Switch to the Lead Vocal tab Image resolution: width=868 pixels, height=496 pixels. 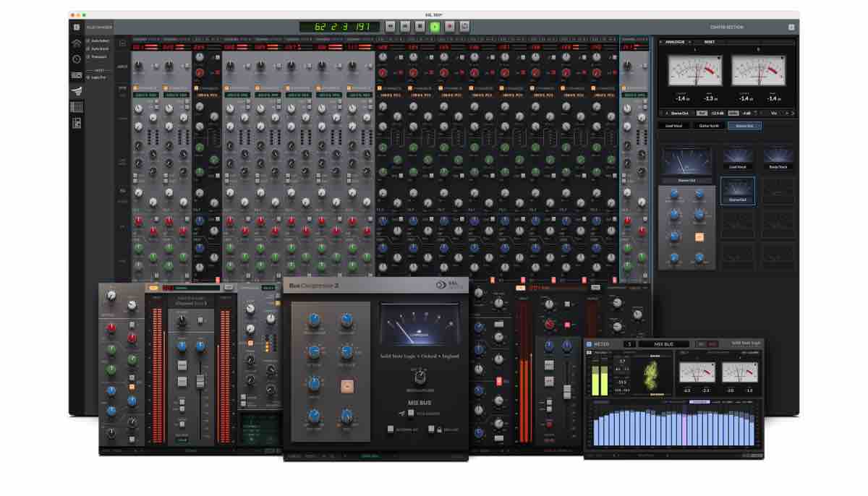coord(673,126)
